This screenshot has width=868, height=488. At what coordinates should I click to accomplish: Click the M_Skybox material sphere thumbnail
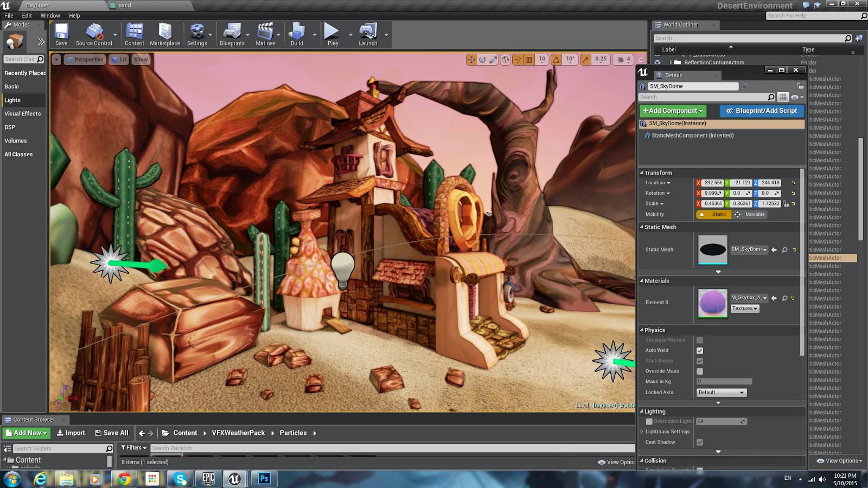click(x=712, y=302)
